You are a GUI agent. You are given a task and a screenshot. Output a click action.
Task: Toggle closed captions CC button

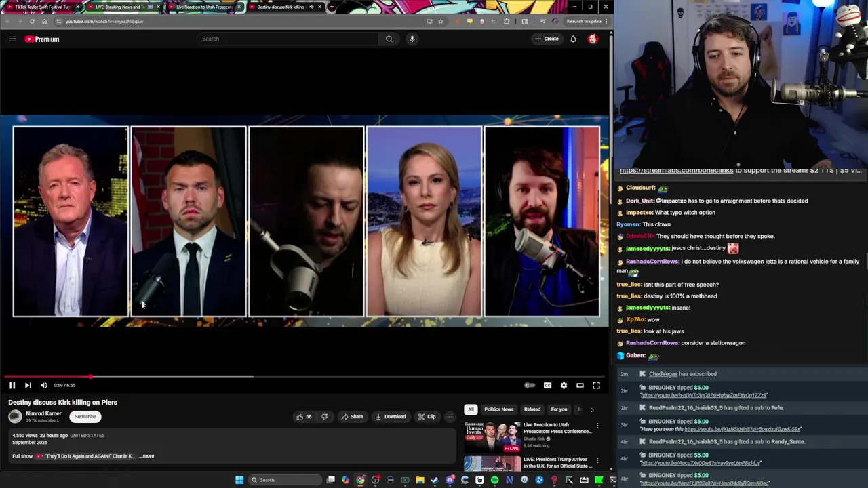(x=547, y=385)
